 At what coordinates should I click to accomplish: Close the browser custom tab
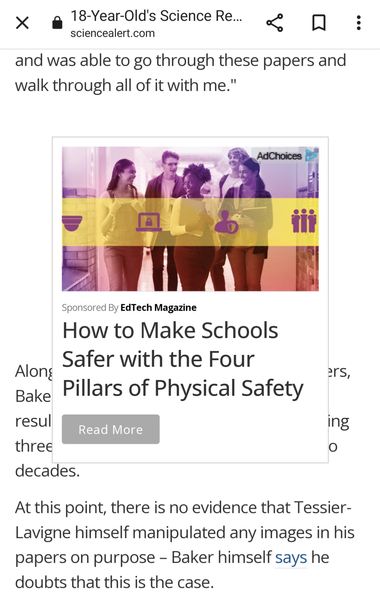pyautogui.click(x=22, y=23)
